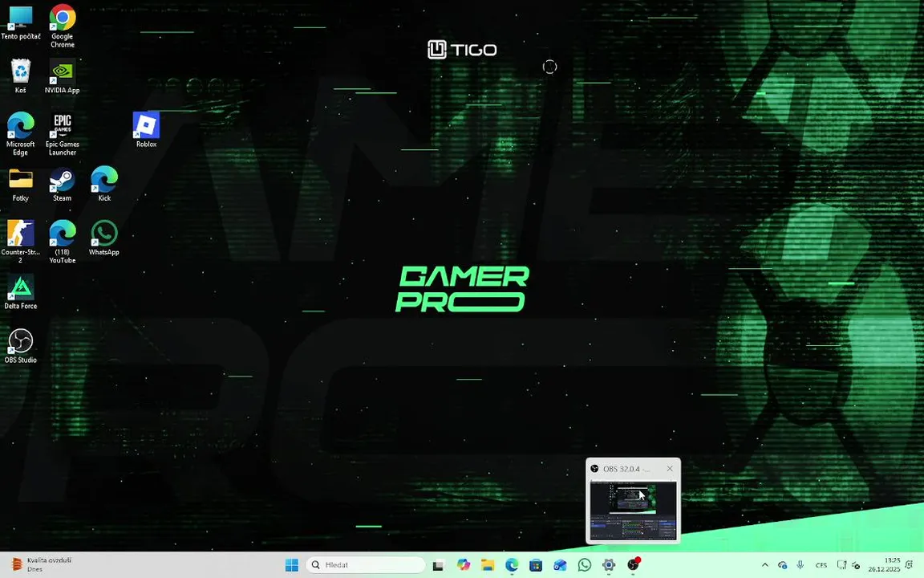
Task: Open Microsoft Edge from the taskbar
Action: [x=512, y=565]
